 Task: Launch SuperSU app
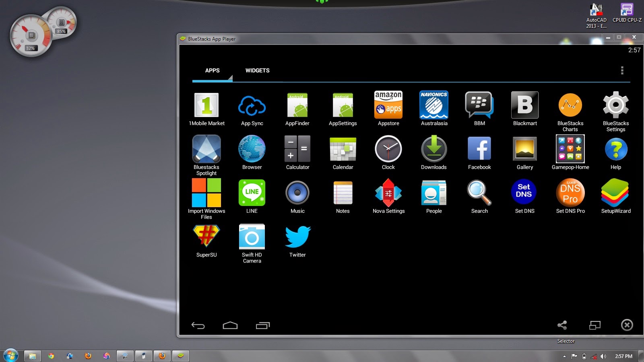206,236
